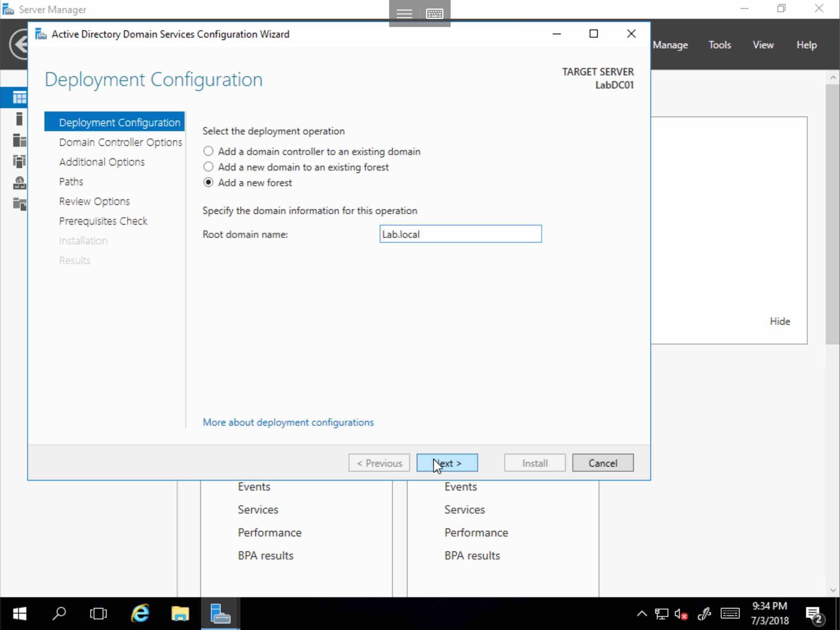Viewport: 840px width, 630px height.
Task: Open Services in left server tile
Action: click(258, 509)
